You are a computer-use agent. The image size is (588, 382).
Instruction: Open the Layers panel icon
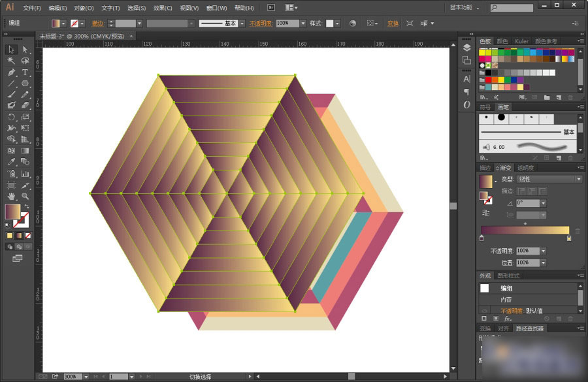tap(466, 48)
